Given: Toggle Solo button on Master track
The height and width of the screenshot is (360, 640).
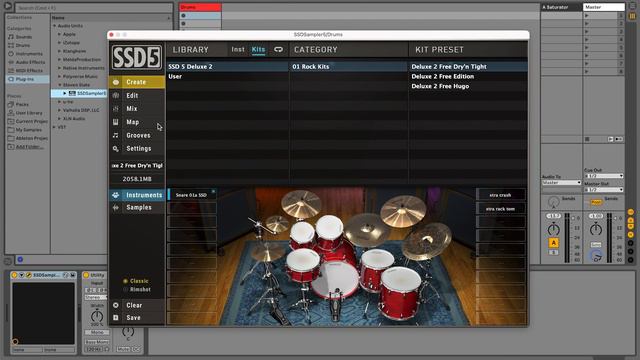Looking at the screenshot, I should pyautogui.click(x=596, y=244).
